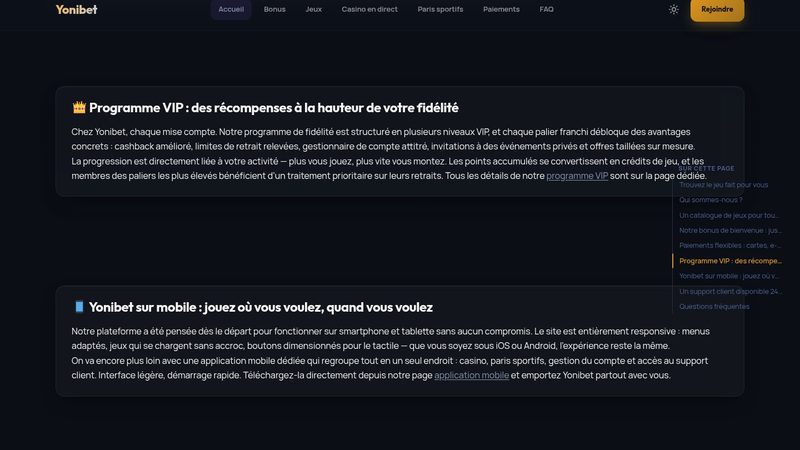The height and width of the screenshot is (450, 800).
Task: Follow the application mobile link
Action: click(471, 375)
